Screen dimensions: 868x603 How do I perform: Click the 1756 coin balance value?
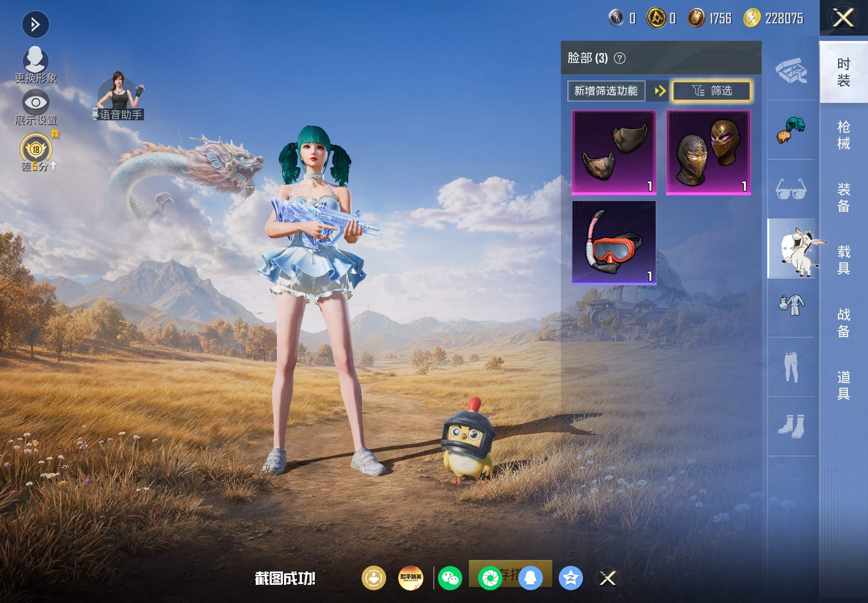720,18
